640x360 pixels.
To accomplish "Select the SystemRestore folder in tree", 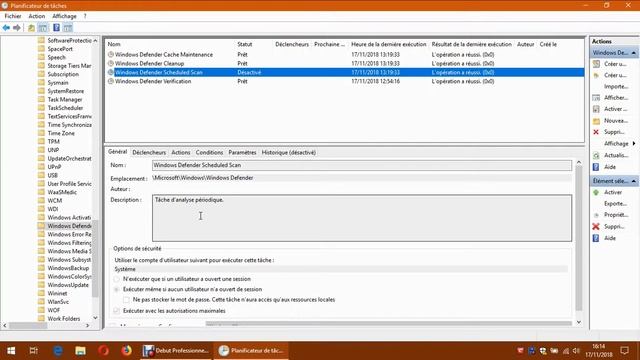I will [65, 91].
